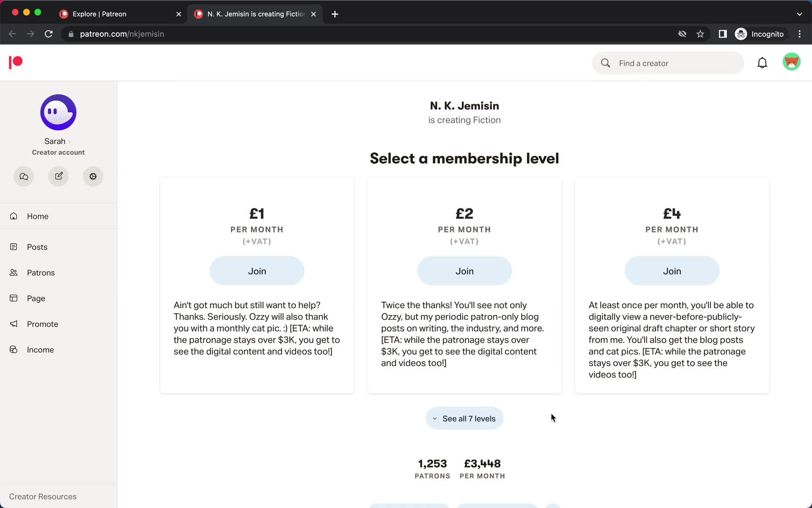
Task: Open Patrons in the sidebar
Action: (x=58, y=273)
